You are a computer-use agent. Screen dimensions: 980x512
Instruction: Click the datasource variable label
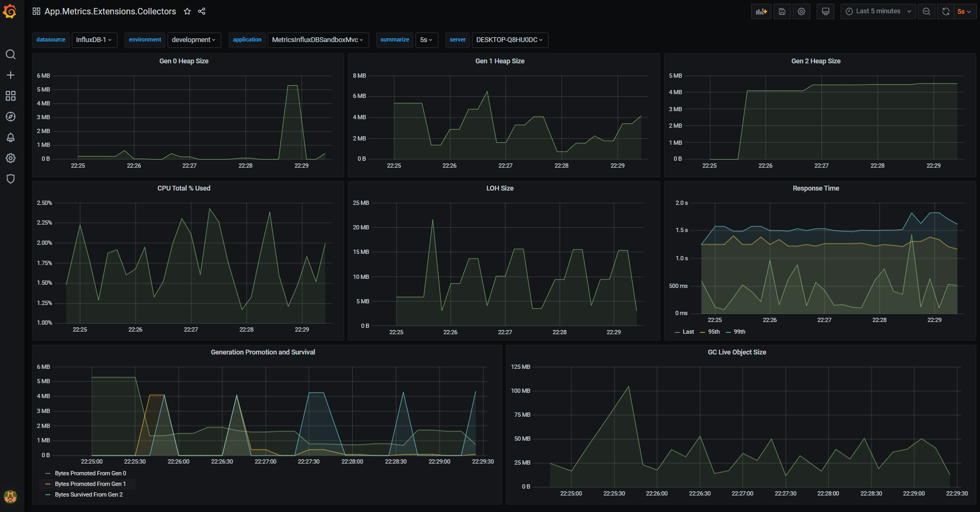click(51, 40)
